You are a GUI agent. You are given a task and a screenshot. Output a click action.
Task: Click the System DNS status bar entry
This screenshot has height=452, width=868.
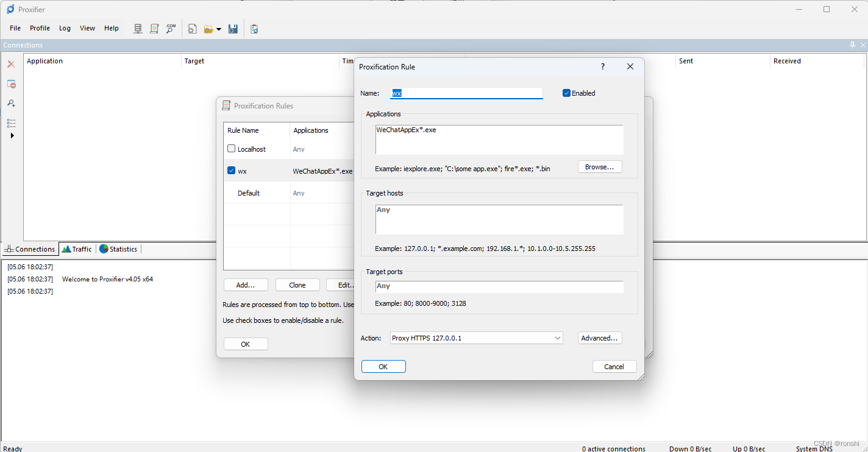tap(814, 449)
